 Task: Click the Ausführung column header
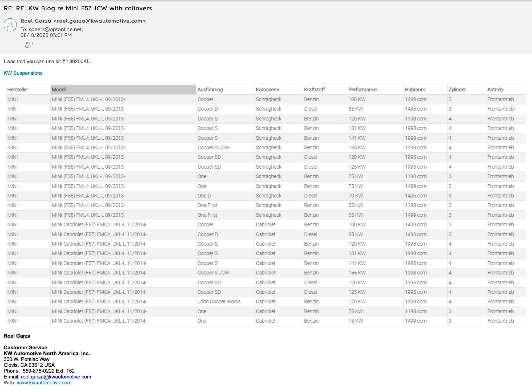click(210, 90)
